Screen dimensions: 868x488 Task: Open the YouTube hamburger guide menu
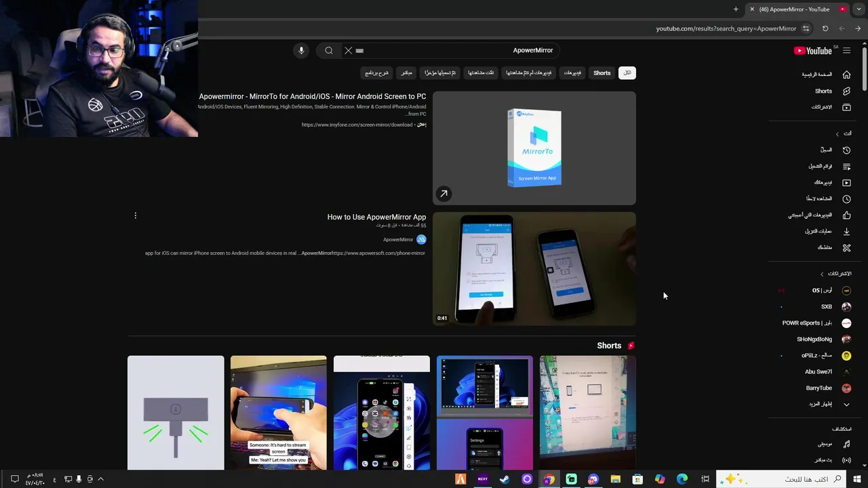[x=846, y=51]
